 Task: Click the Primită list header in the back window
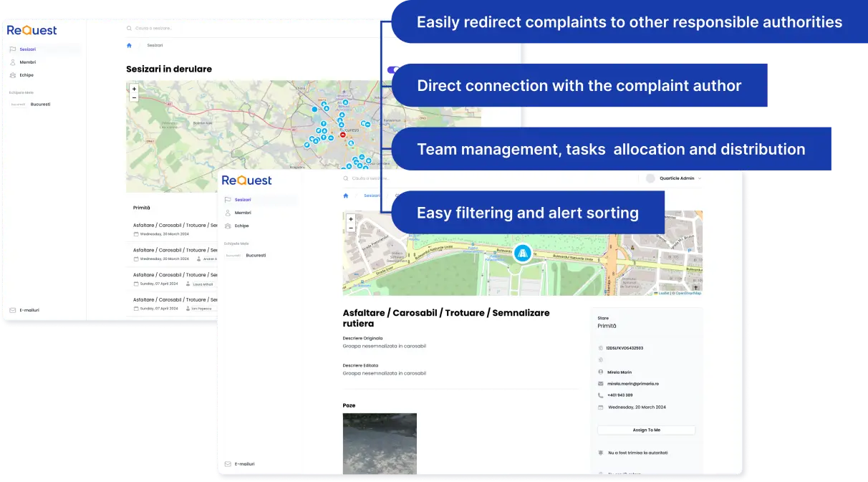(x=142, y=208)
